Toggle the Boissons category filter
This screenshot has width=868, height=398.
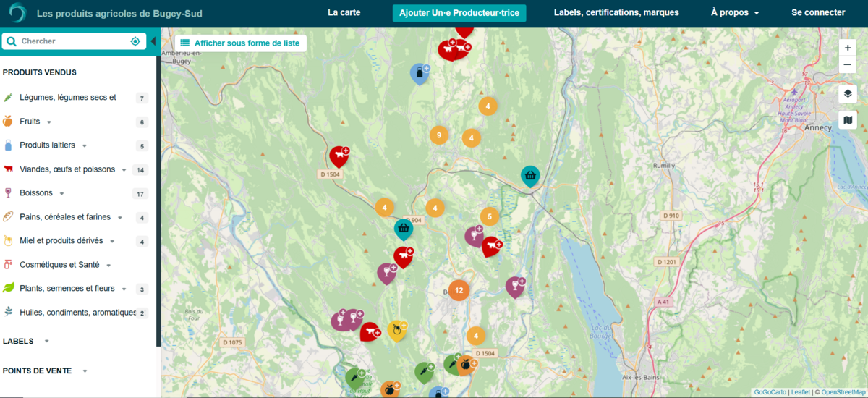36,193
